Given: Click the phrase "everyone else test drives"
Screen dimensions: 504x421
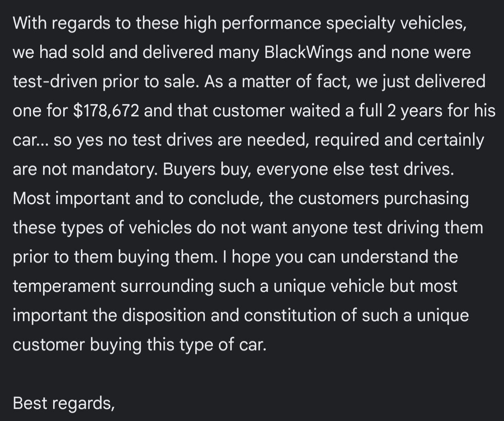Looking at the screenshot, I should (355, 169).
